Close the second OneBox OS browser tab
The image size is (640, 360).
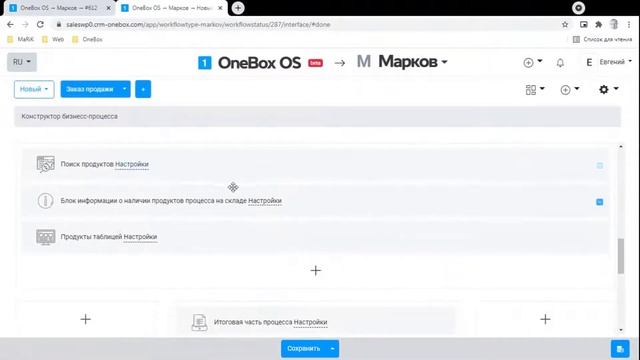coord(220,8)
